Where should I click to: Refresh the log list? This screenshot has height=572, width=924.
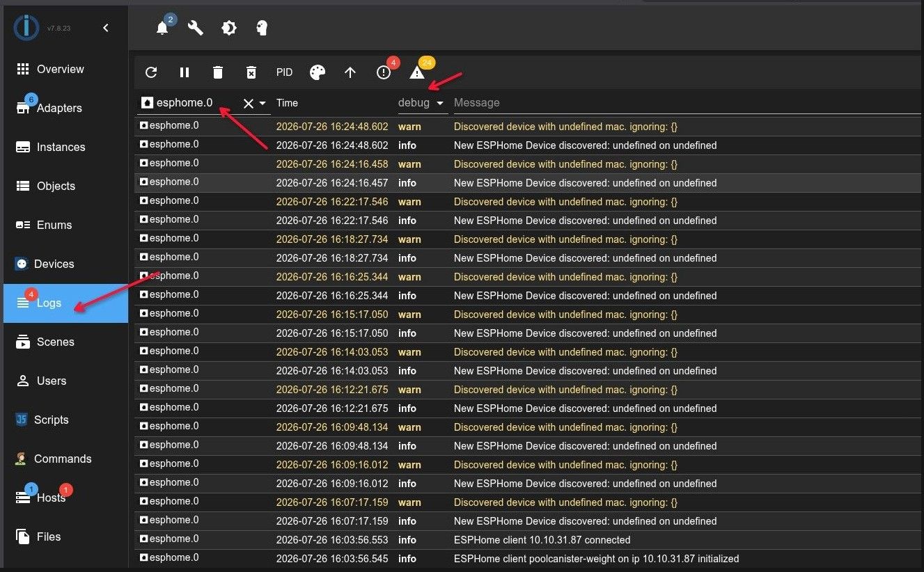tap(151, 72)
